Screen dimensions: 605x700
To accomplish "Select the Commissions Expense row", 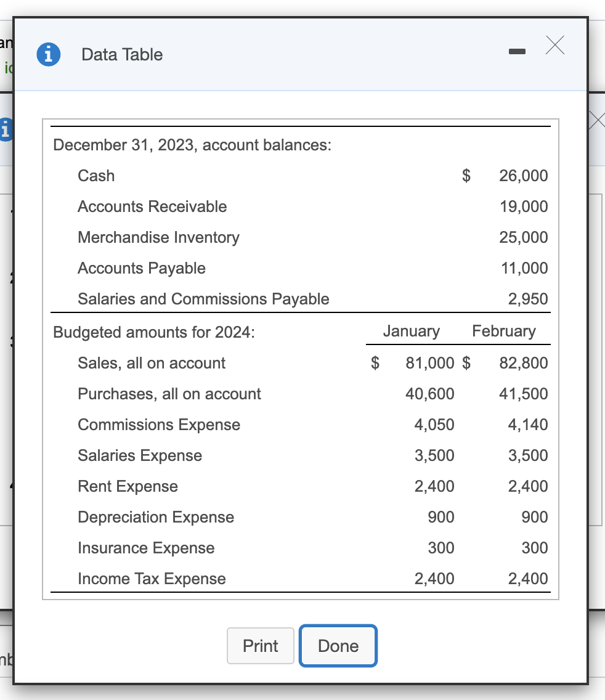I will (158, 425).
